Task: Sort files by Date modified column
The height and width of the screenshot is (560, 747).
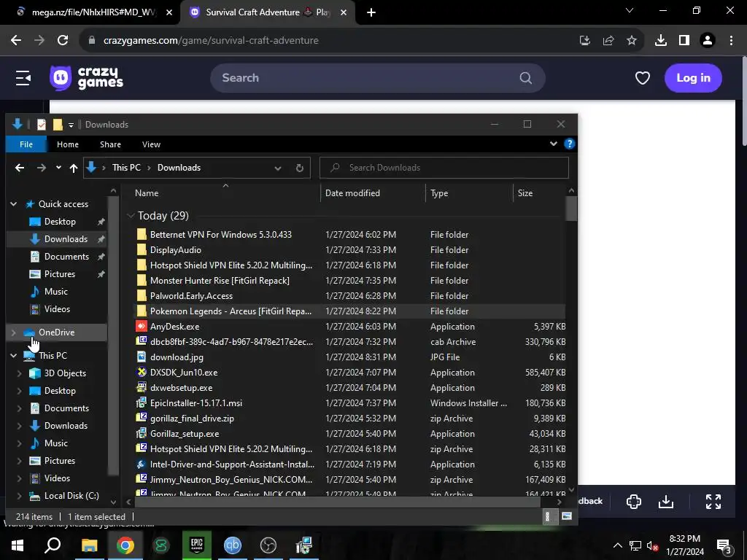Action: [352, 193]
